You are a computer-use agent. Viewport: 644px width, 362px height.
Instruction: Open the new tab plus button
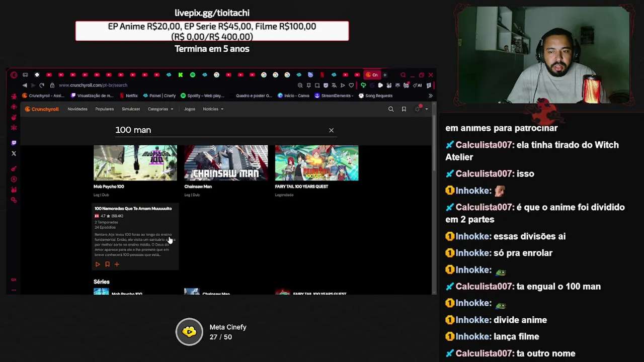pos(385,75)
